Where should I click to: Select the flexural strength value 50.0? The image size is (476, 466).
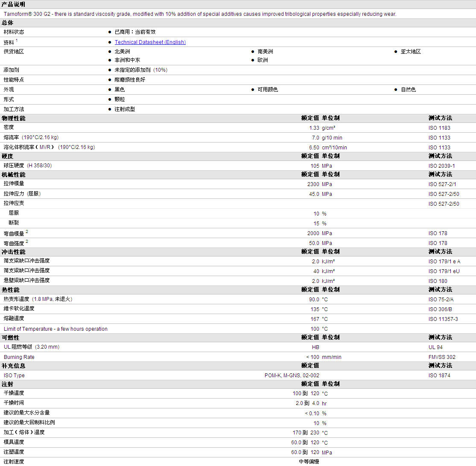[x=314, y=243]
